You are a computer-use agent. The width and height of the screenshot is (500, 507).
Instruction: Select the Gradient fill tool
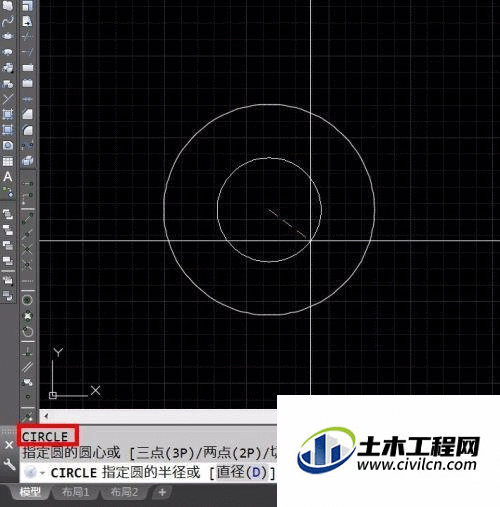[8, 130]
